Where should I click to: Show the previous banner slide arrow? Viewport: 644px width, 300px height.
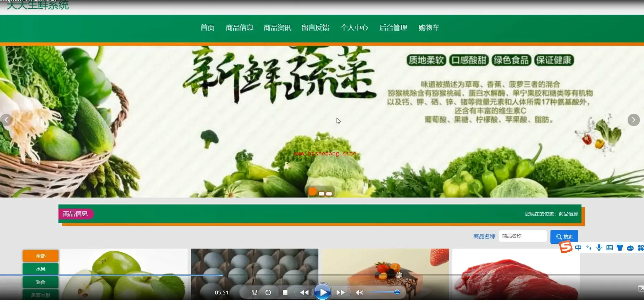(6, 120)
